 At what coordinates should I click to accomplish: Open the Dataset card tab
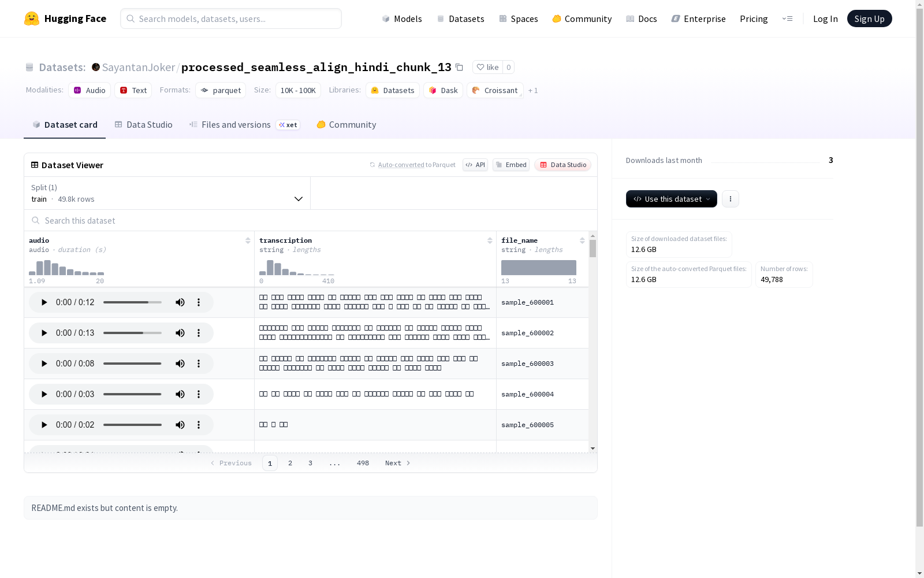pyautogui.click(x=65, y=125)
